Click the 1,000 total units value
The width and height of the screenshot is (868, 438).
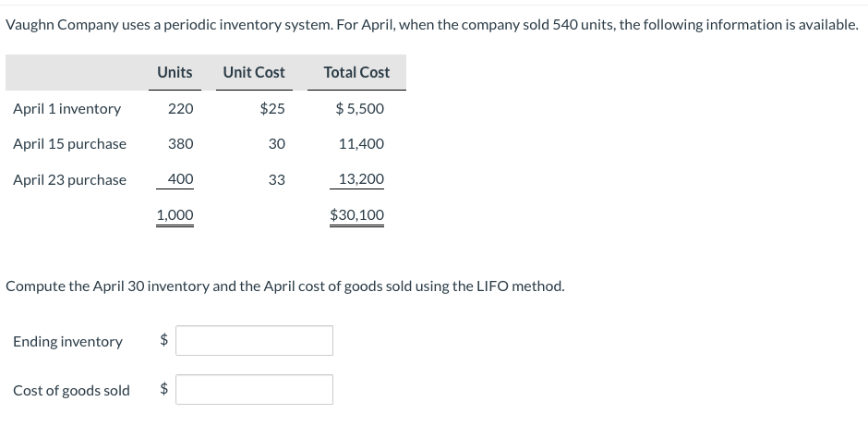click(175, 215)
